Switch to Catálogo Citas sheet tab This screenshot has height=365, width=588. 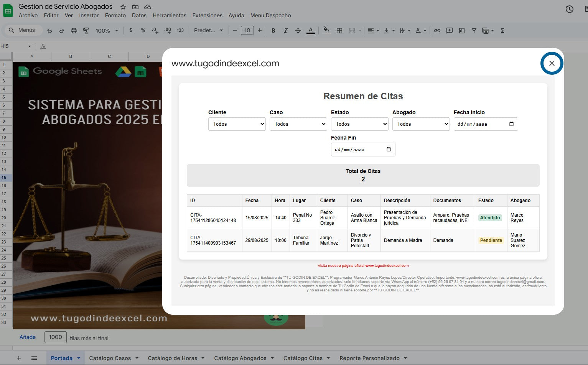point(306,358)
